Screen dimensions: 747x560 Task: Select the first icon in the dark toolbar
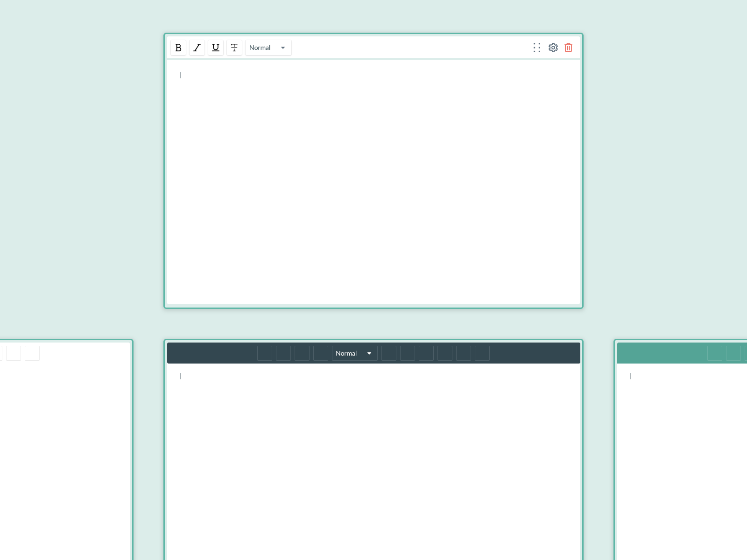tap(264, 353)
